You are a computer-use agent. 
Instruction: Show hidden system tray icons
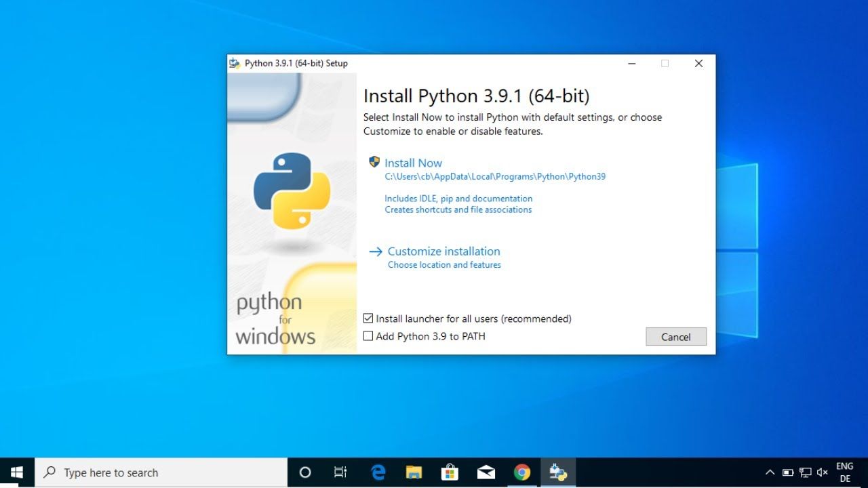pyautogui.click(x=770, y=472)
